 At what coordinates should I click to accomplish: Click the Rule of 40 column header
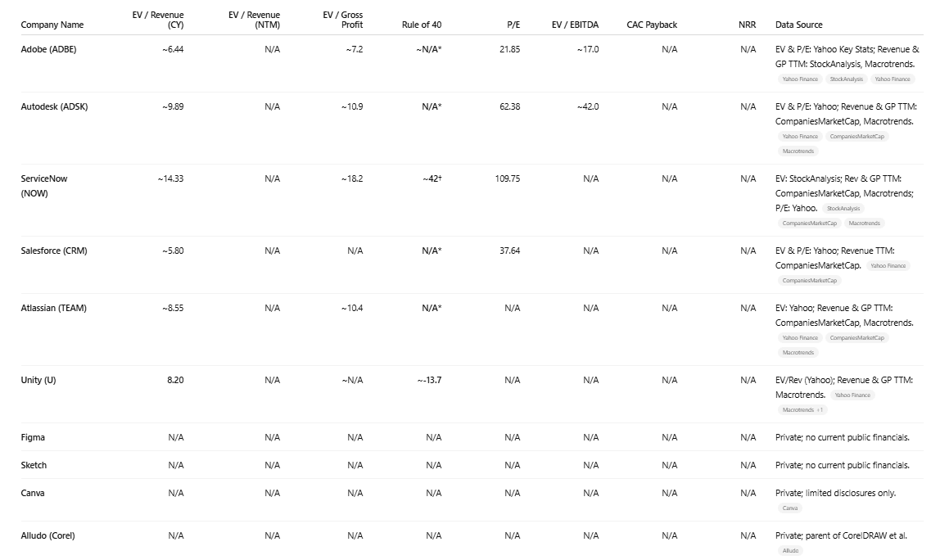[422, 25]
